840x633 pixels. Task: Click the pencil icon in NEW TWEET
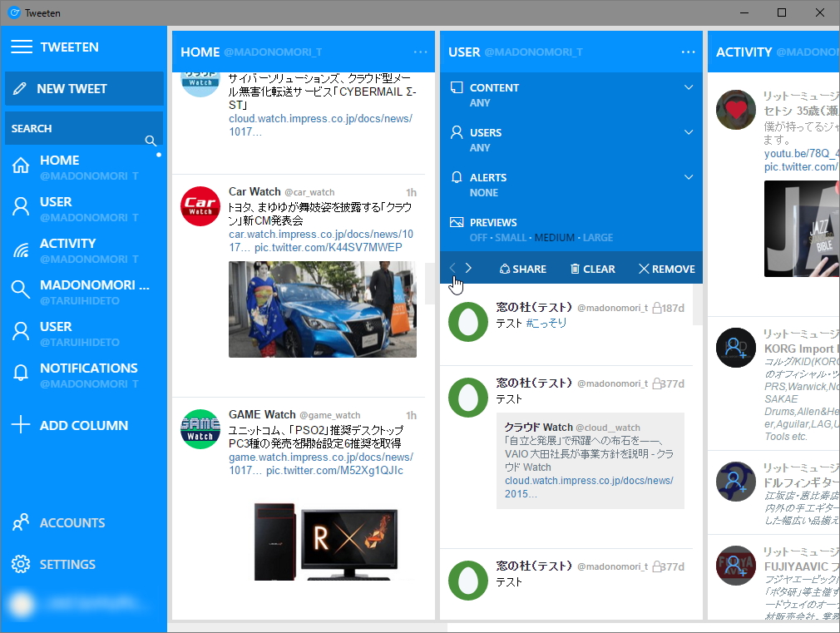[20, 88]
